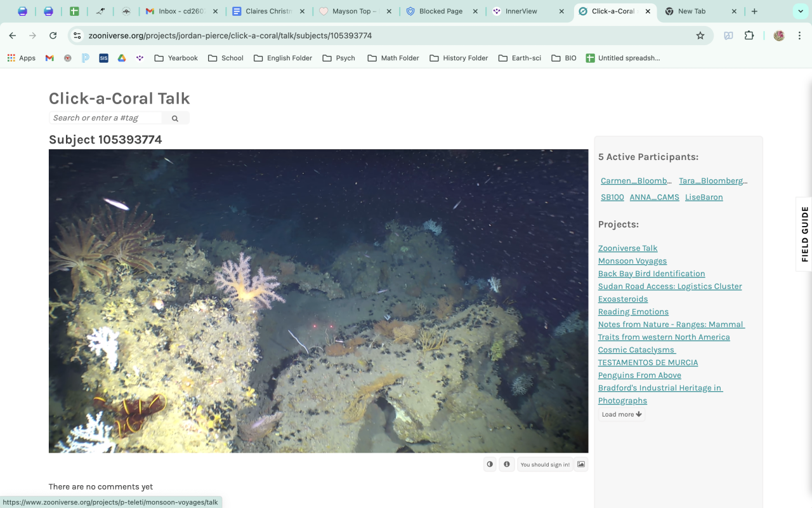This screenshot has height=508, width=812.
Task: Open the Google Drive bookmark icon
Action: tap(121, 58)
